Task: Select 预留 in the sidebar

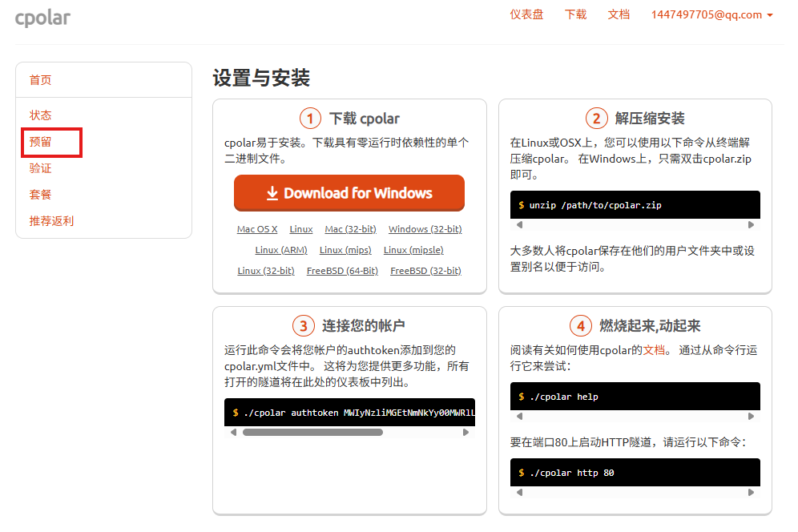Action: 41,142
